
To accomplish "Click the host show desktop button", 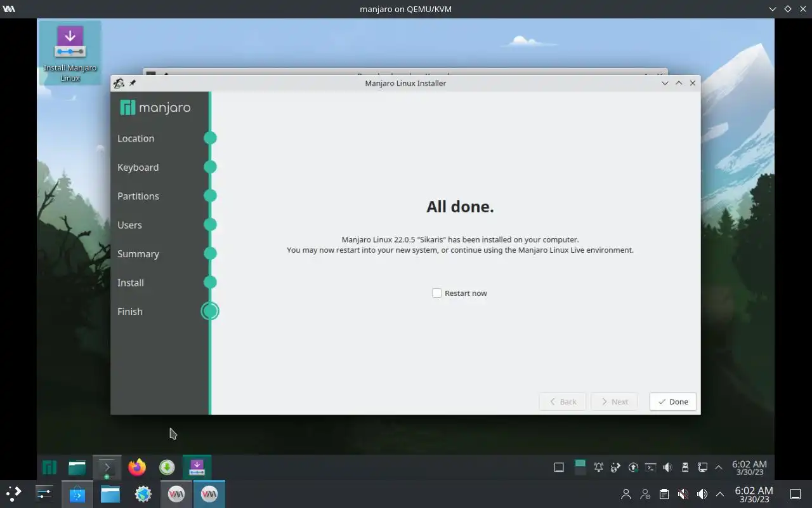I will (796, 494).
